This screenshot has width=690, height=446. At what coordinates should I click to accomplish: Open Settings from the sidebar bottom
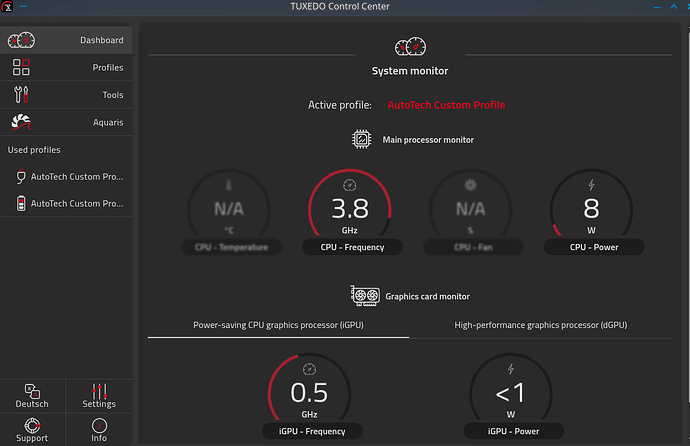coord(99,396)
